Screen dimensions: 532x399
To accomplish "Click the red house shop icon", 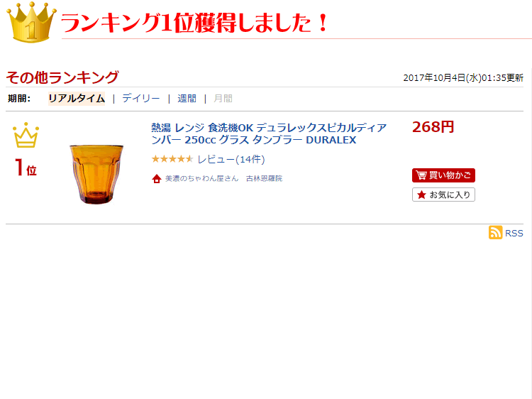I will click(157, 179).
